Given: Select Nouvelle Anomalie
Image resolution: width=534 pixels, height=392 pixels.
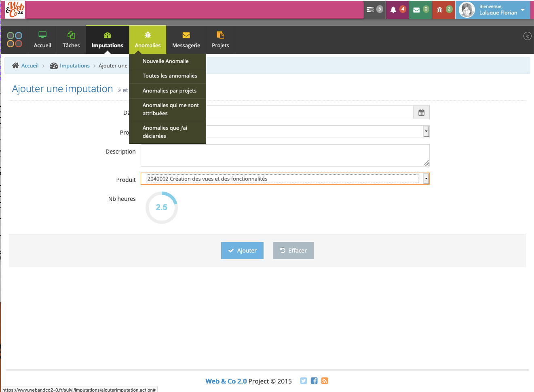Looking at the screenshot, I should point(168,61).
